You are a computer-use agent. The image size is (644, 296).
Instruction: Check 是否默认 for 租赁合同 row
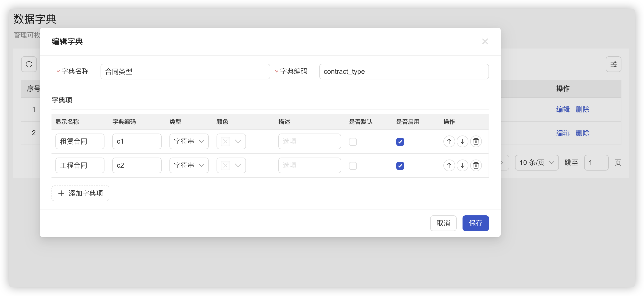pyautogui.click(x=353, y=142)
